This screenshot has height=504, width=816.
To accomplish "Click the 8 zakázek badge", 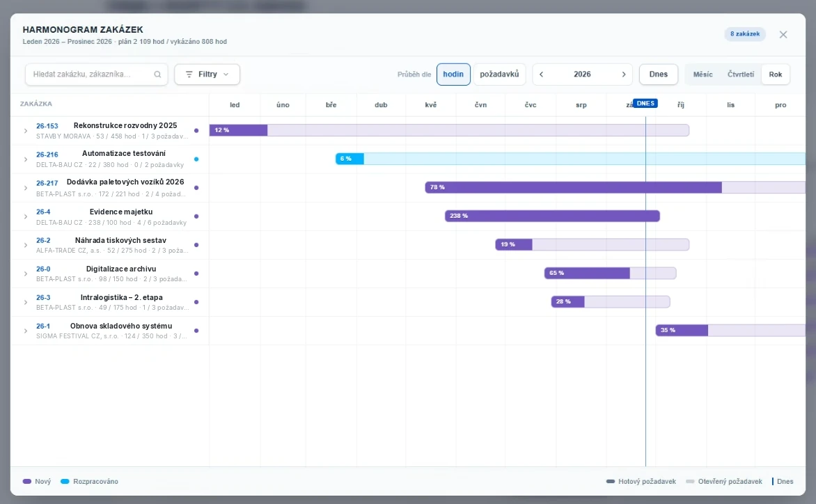I will click(x=745, y=34).
